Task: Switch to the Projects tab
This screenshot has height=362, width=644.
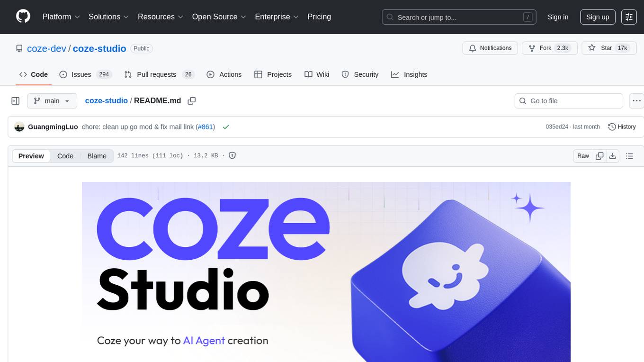Action: 273,74
